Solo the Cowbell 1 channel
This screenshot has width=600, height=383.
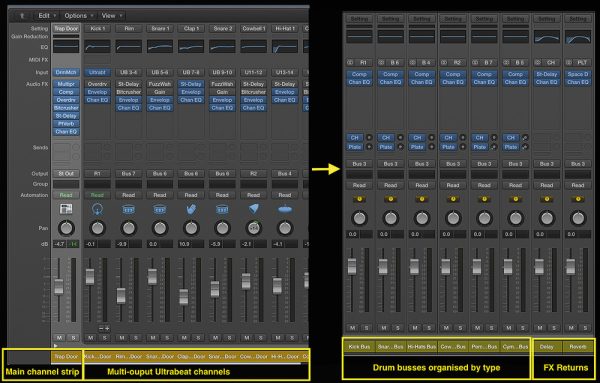261,338
